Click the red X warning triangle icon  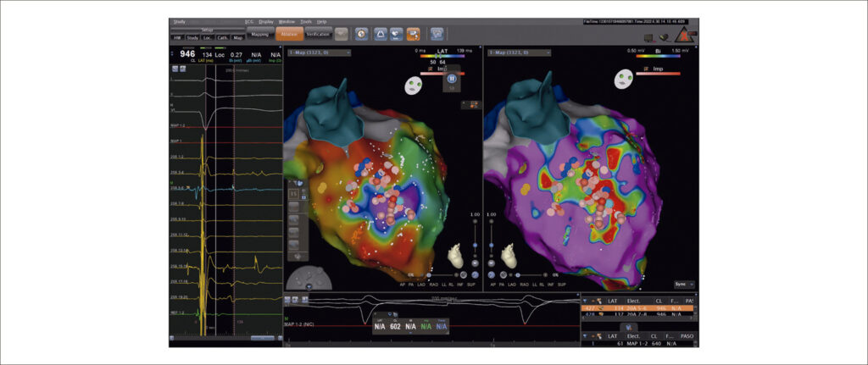tap(685, 36)
